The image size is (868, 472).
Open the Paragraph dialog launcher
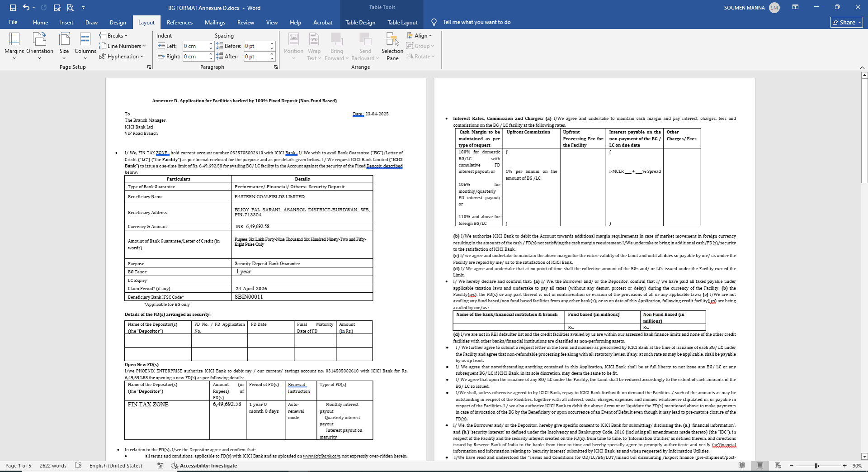[x=276, y=67]
